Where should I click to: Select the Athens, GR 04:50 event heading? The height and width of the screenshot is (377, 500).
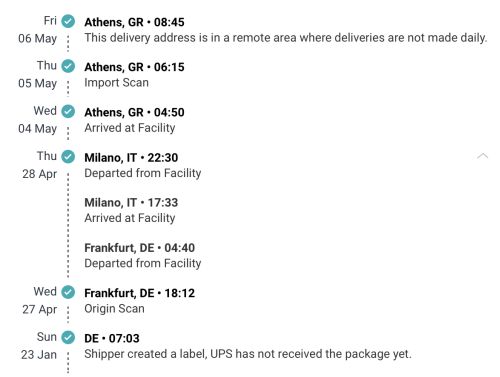pos(134,113)
